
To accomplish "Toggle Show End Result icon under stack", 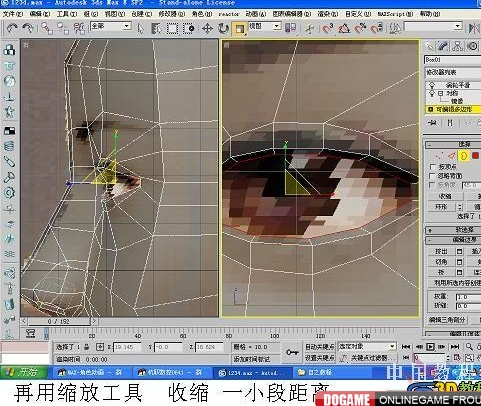I will click(x=450, y=123).
